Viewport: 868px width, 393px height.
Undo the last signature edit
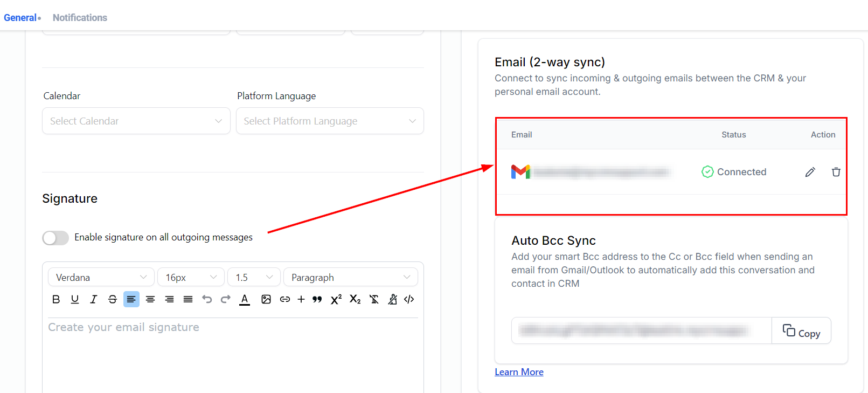[207, 299]
